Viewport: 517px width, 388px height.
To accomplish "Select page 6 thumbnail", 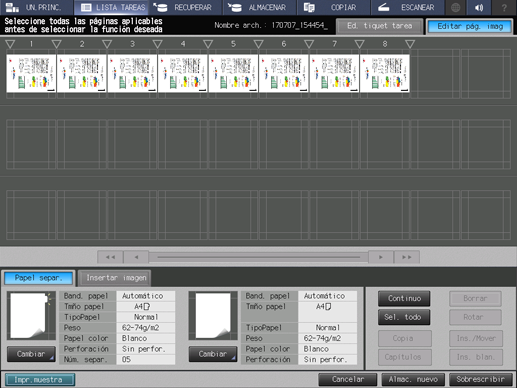I will [x=284, y=73].
